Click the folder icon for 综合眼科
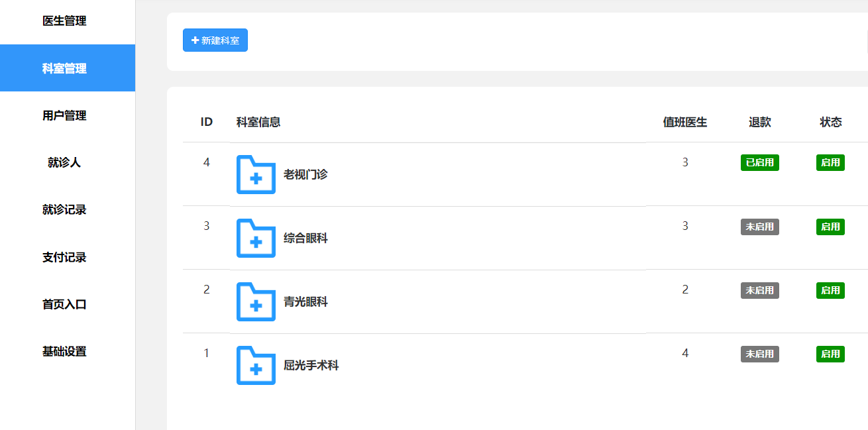 (x=256, y=238)
